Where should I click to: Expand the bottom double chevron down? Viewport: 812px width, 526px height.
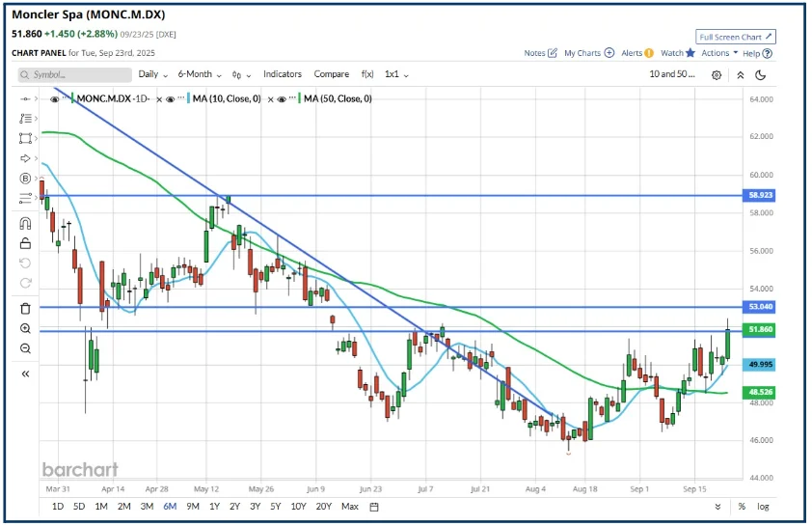(x=717, y=507)
